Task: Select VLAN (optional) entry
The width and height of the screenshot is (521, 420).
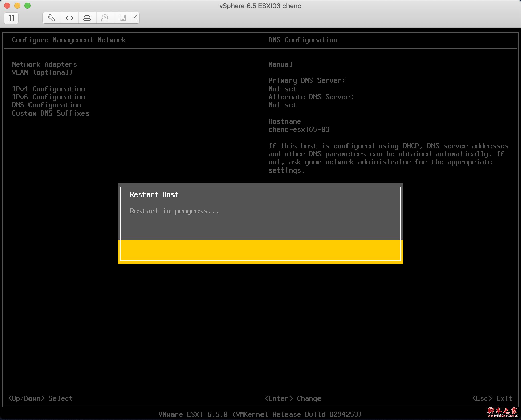Action: click(x=42, y=73)
